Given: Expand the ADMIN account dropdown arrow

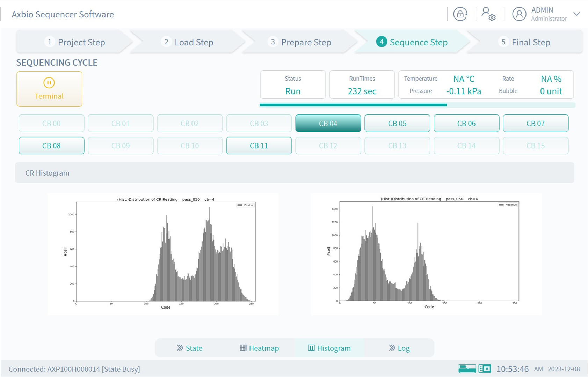Looking at the screenshot, I should tap(576, 14).
